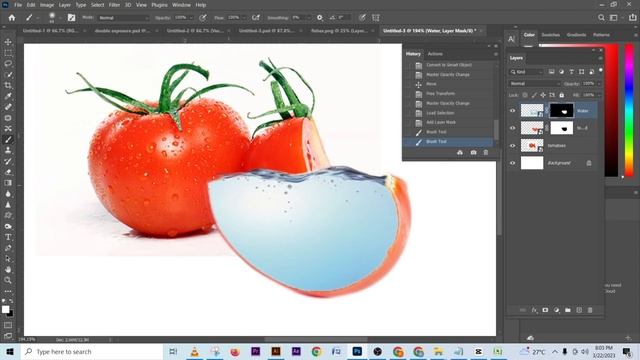Create new adjustment layer icon
640x360 pixels.
pyautogui.click(x=557, y=310)
